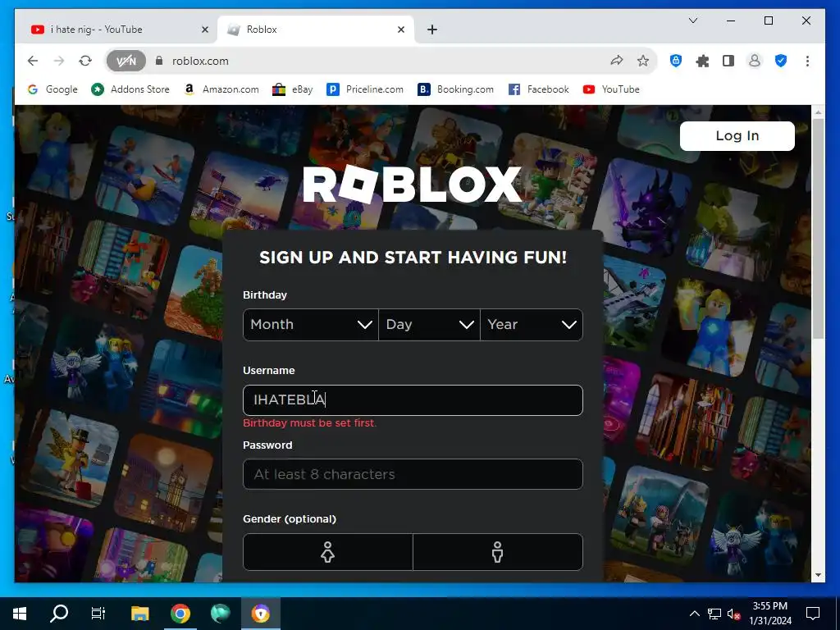
Task: Open the Edge taskbar icon
Action: tap(220, 614)
